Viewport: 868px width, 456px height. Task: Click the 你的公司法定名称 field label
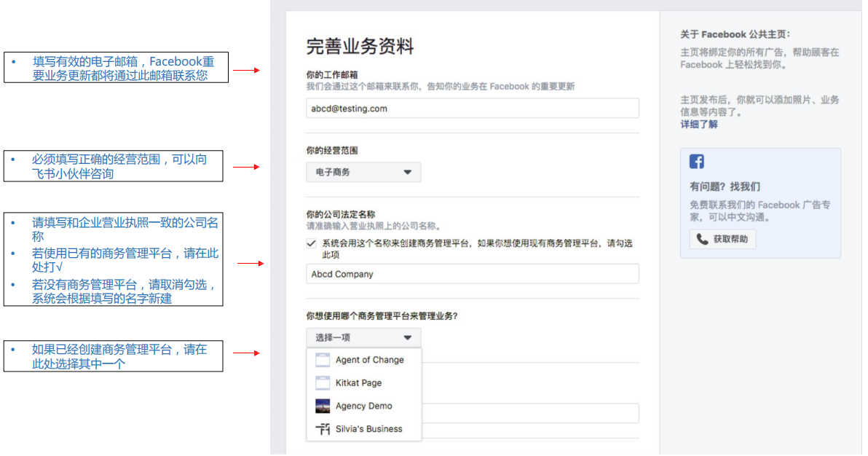341,214
